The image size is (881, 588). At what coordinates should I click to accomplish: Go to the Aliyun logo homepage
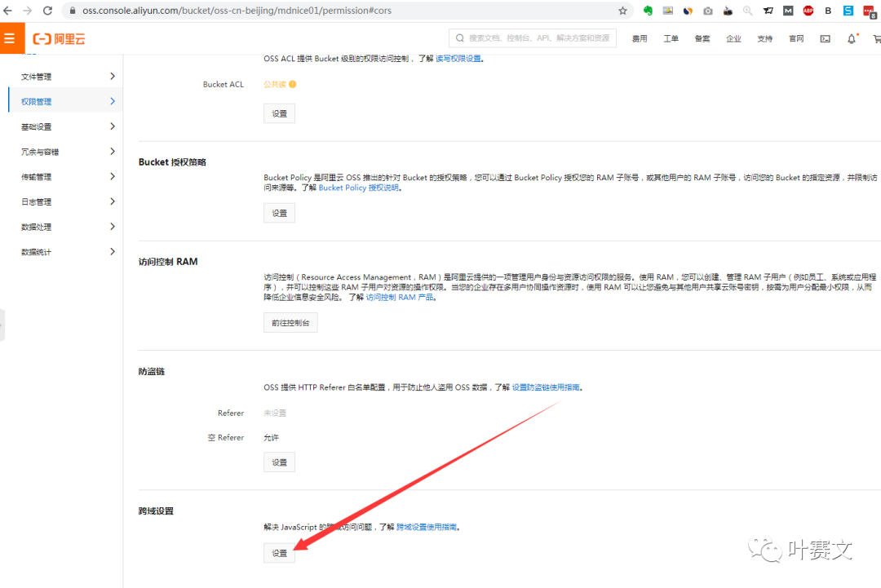point(59,39)
